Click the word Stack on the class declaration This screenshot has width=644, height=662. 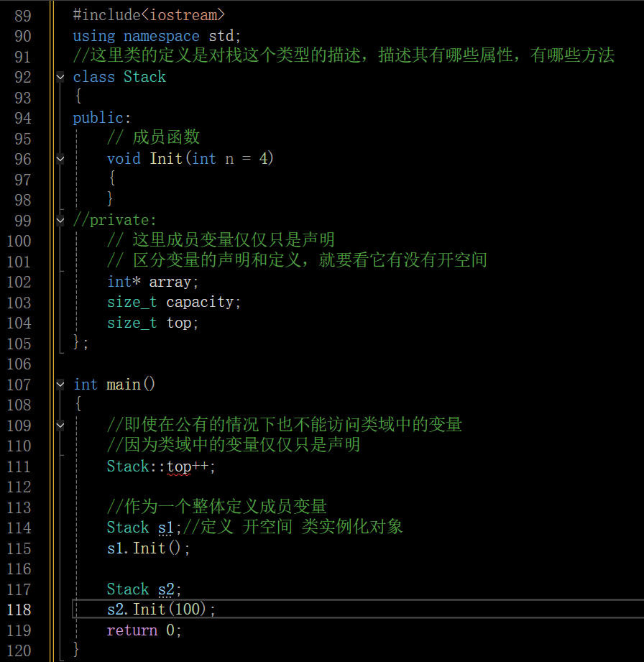pos(144,77)
